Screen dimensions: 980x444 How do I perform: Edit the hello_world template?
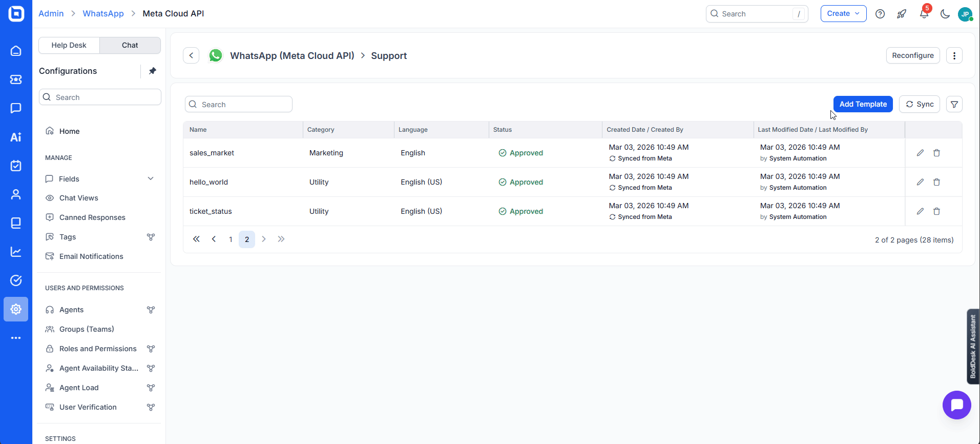920,182
